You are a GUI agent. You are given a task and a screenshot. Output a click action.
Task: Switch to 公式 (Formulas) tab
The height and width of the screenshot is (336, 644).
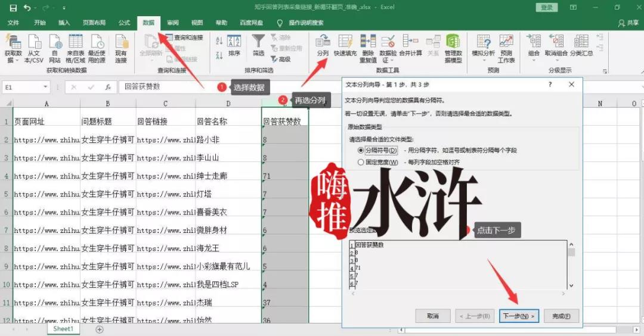pyautogui.click(x=124, y=23)
